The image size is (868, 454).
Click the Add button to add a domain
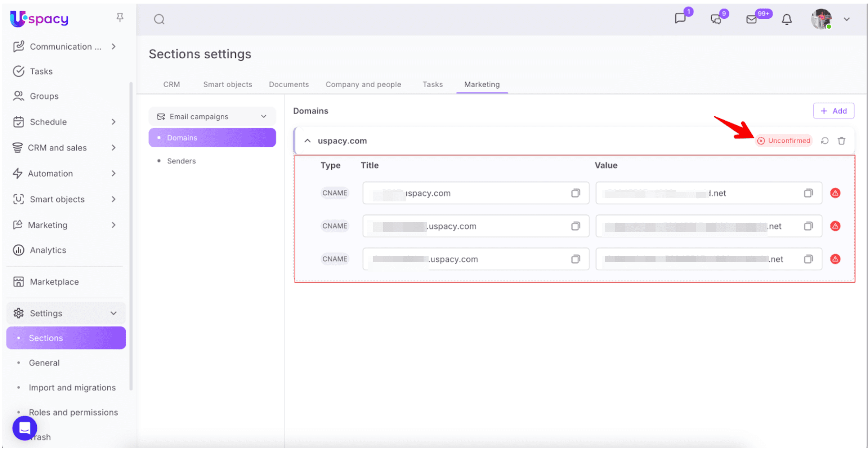pyautogui.click(x=834, y=111)
